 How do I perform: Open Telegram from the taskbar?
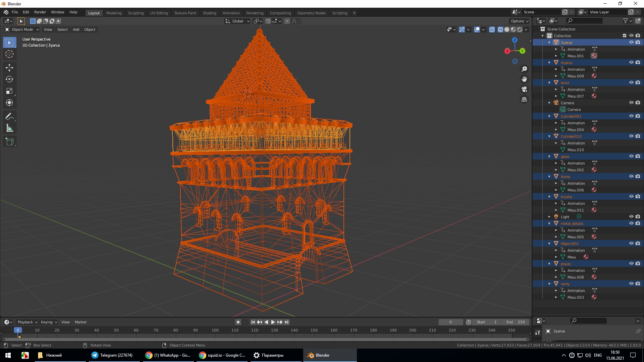coord(112,355)
